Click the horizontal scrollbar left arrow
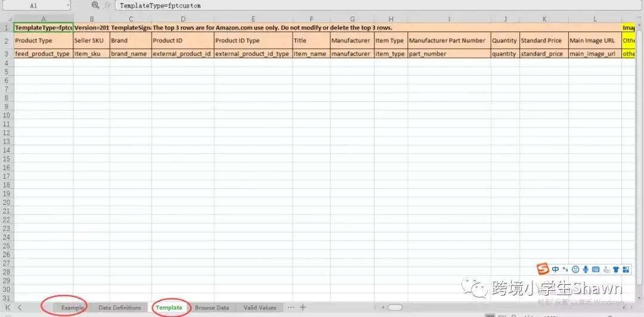The height and width of the screenshot is (317, 644). coord(383,307)
